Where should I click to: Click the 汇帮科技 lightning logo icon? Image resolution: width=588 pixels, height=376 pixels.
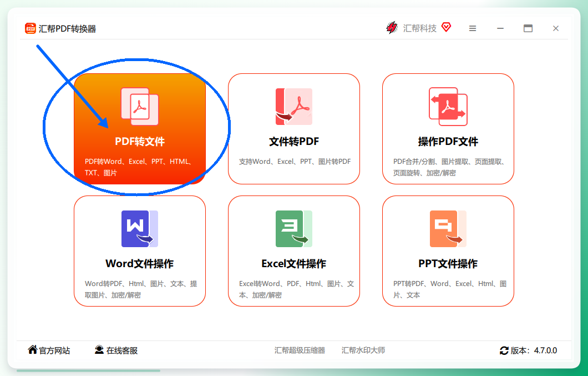pos(392,27)
